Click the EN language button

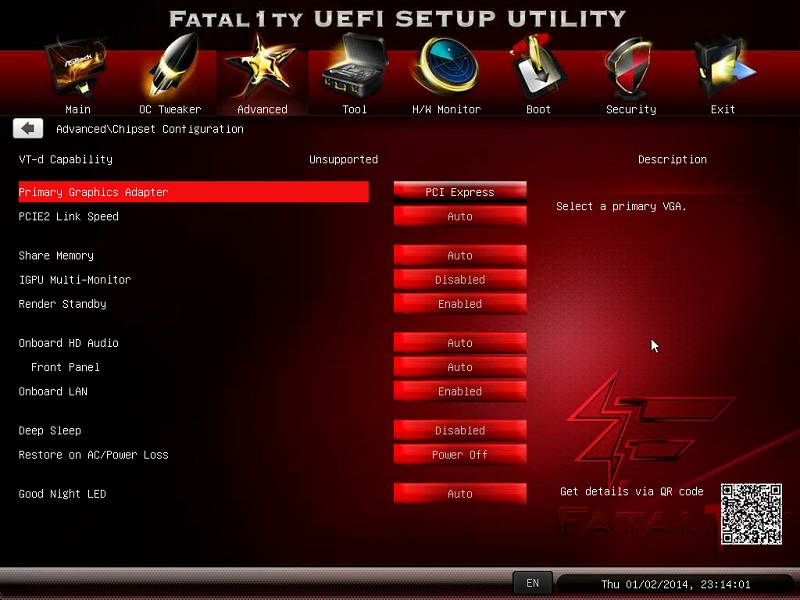pyautogui.click(x=532, y=583)
